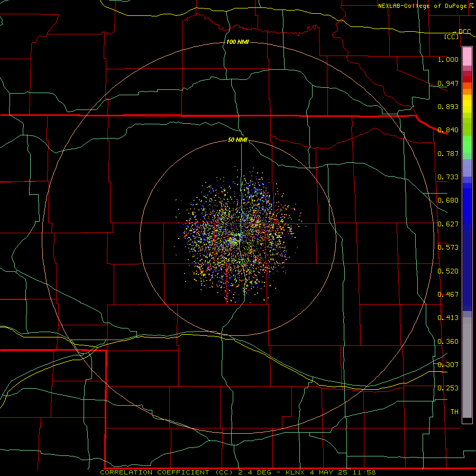Viewport: 476px width, 476px height.
Task: Click the 0.787 scale value
Action: [448, 153]
